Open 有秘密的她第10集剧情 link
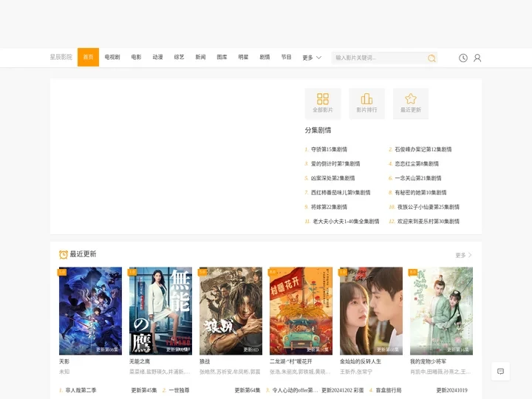The width and height of the screenshot is (532, 399). click(x=420, y=192)
